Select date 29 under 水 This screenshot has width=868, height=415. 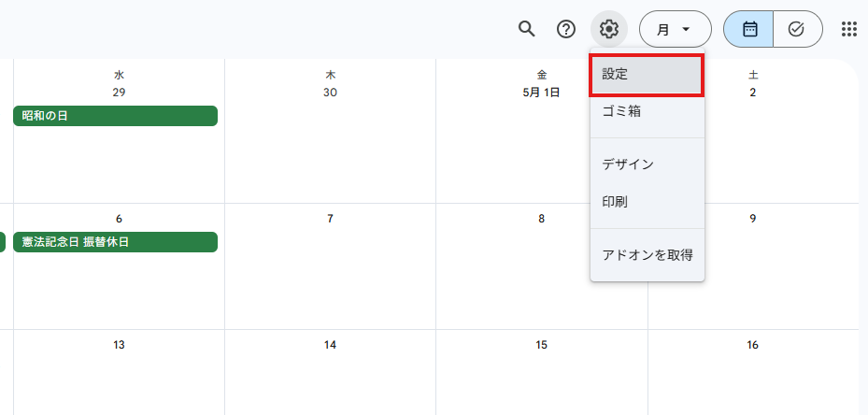click(x=119, y=93)
